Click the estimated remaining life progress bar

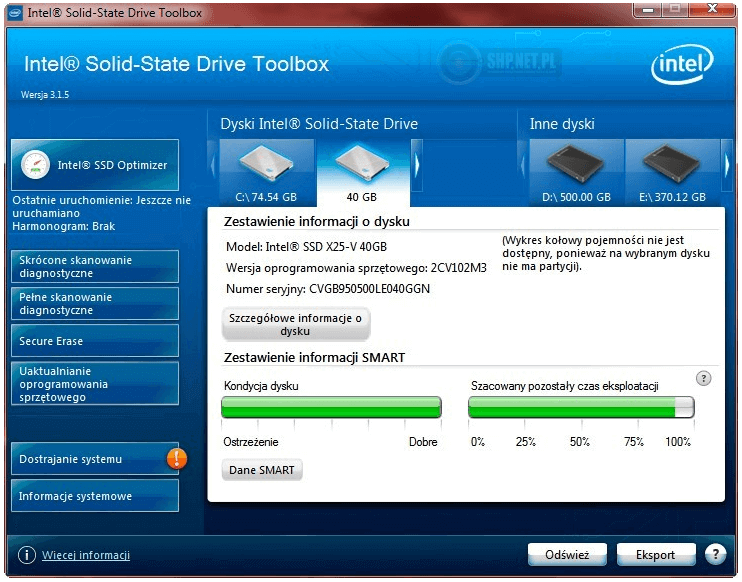pos(581,407)
